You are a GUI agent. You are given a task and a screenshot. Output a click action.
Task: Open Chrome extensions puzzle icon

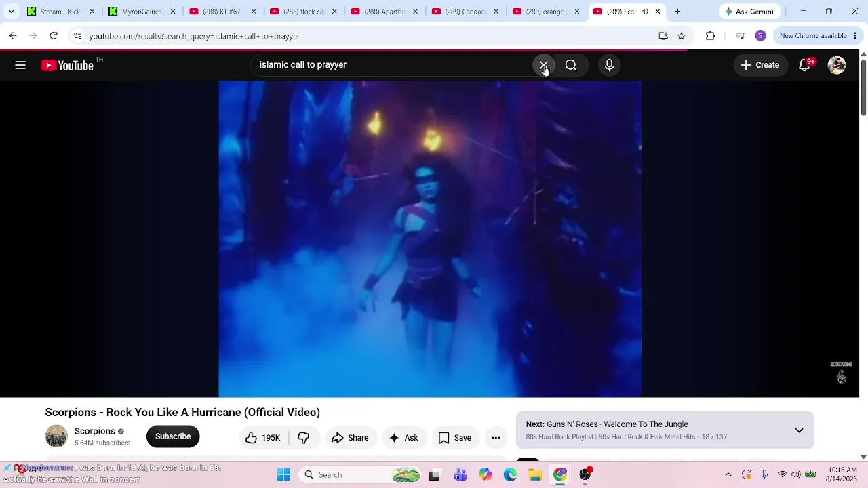pos(710,36)
